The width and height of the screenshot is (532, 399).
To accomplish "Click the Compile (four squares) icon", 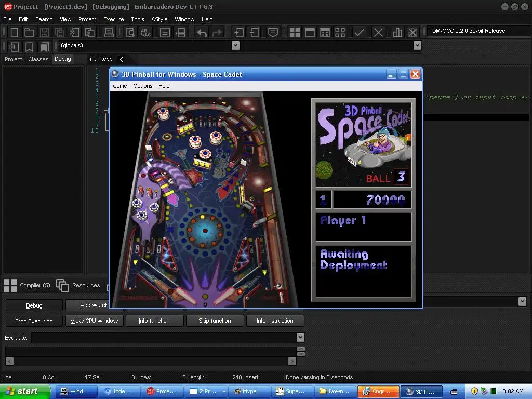I will (295, 33).
